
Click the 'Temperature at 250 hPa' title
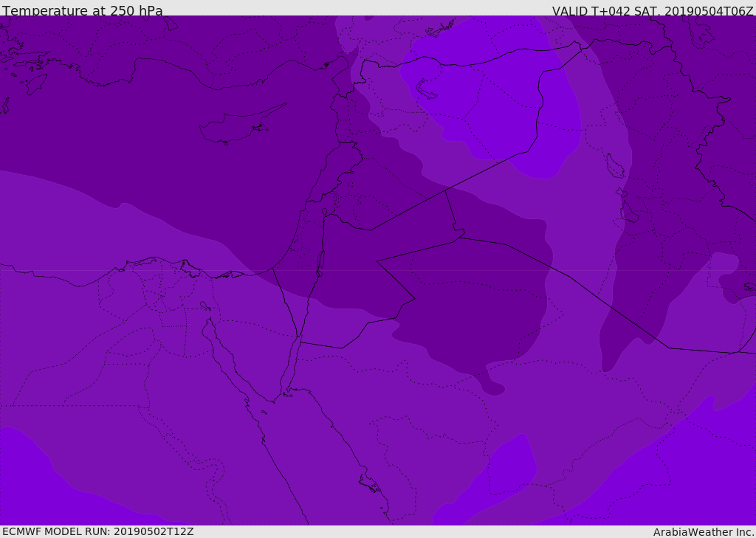(83, 10)
